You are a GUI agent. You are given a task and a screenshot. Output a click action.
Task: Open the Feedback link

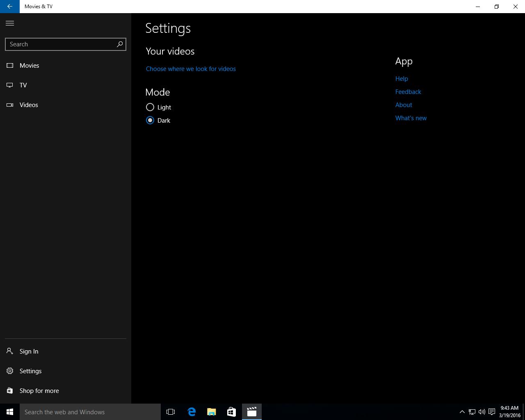pos(408,92)
